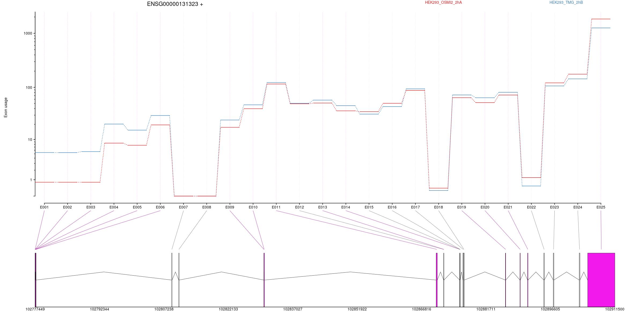Click the blue E025 usage line segment
The image size is (644, 322).
click(601, 28)
